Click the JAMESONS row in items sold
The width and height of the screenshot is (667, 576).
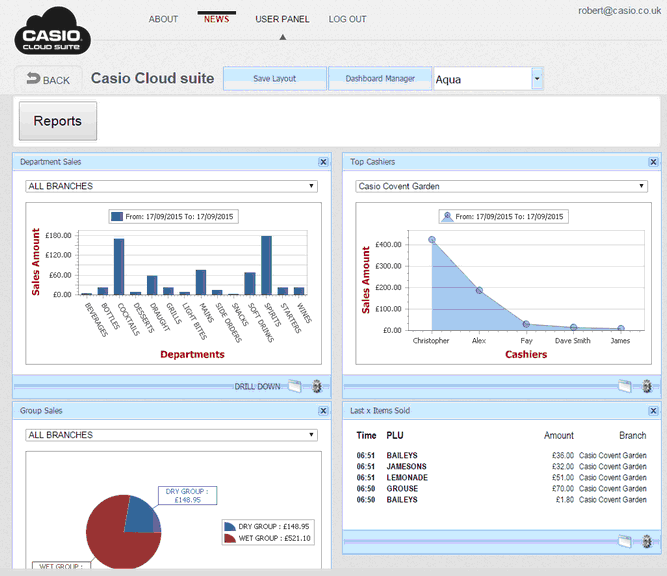pyautogui.click(x=502, y=467)
